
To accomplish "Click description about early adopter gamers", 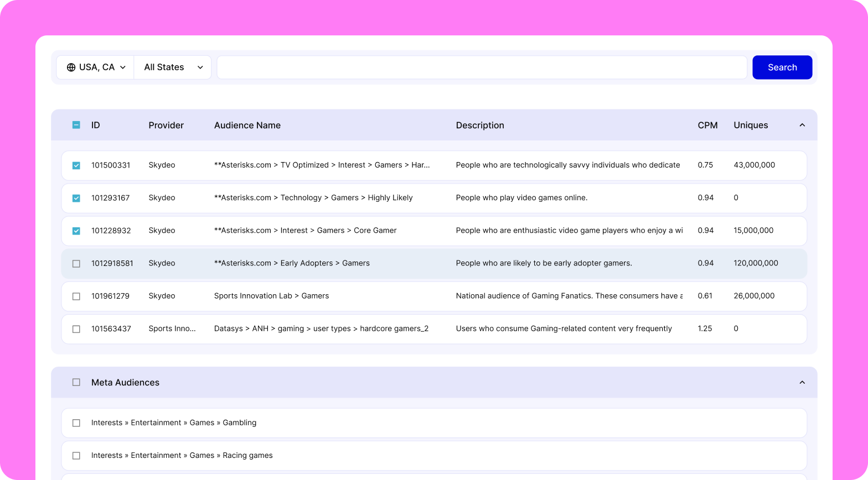I will 544,263.
